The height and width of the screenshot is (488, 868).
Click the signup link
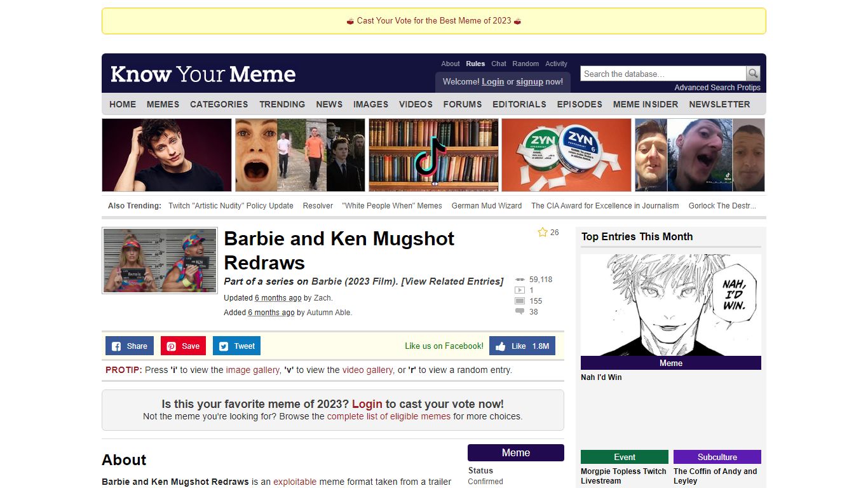pyautogui.click(x=529, y=82)
